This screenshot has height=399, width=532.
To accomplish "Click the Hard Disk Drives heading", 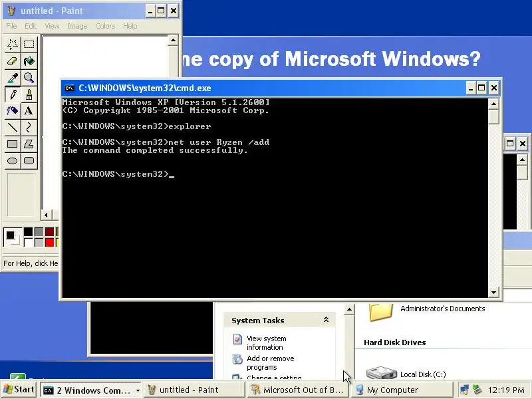I will click(x=394, y=342).
